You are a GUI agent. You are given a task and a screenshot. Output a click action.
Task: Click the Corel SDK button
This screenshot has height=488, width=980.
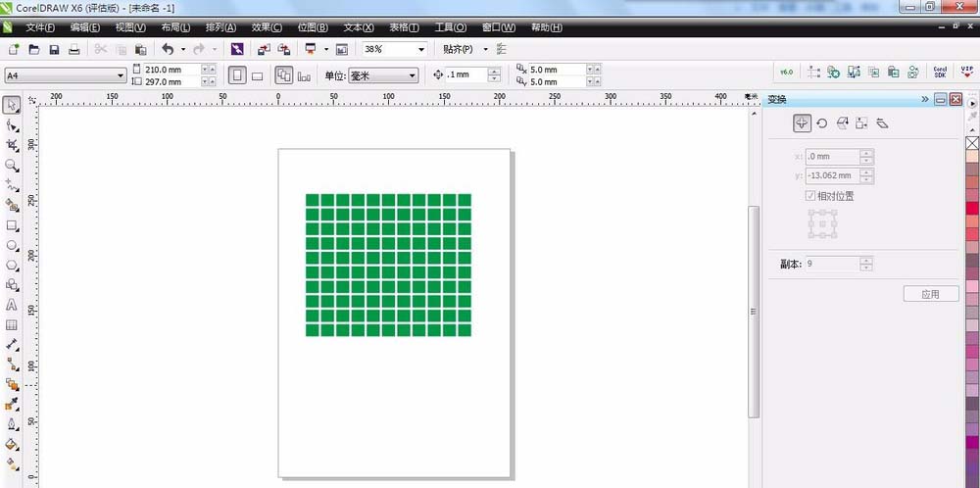click(x=940, y=73)
